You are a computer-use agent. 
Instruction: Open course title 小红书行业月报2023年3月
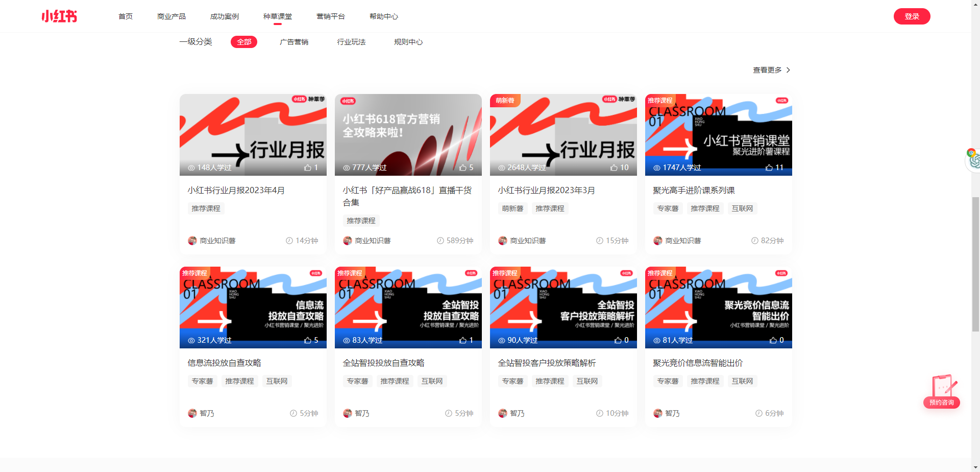547,190
